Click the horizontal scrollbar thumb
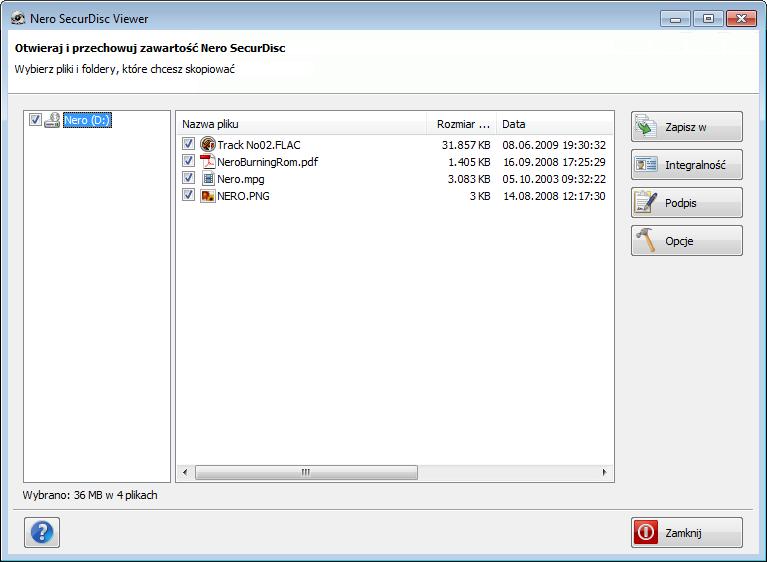The width and height of the screenshot is (767, 562). [x=306, y=472]
